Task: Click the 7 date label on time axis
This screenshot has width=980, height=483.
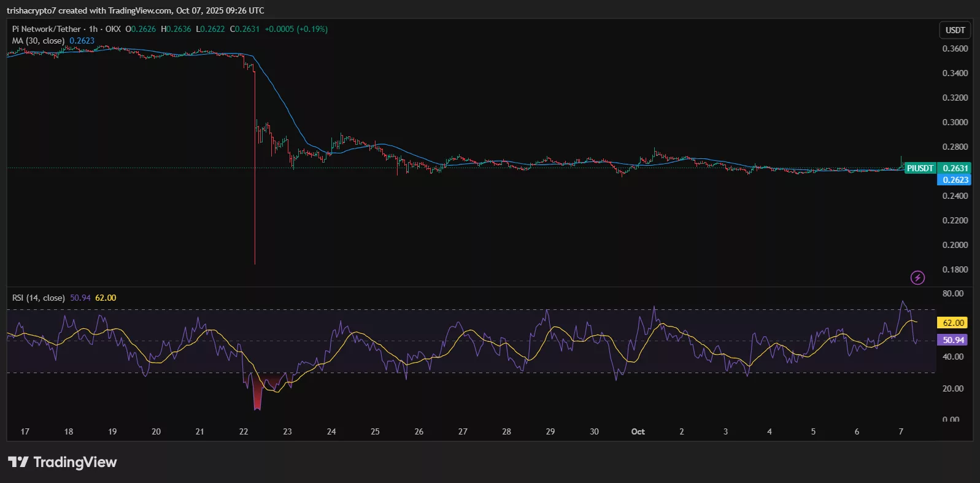Action: 901,431
